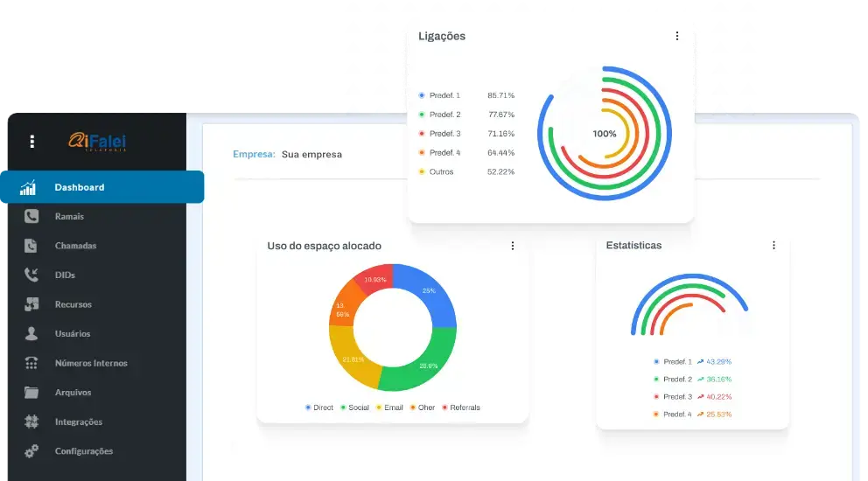Click the blue 25% donut segment
Screen dimensions: 868x481
[430, 291]
